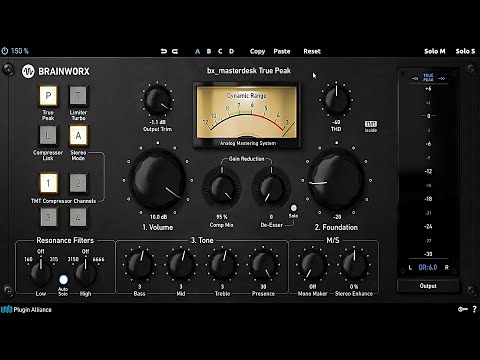The image size is (480, 360).
Task: Toggle the True Peak P button
Action: point(48,96)
